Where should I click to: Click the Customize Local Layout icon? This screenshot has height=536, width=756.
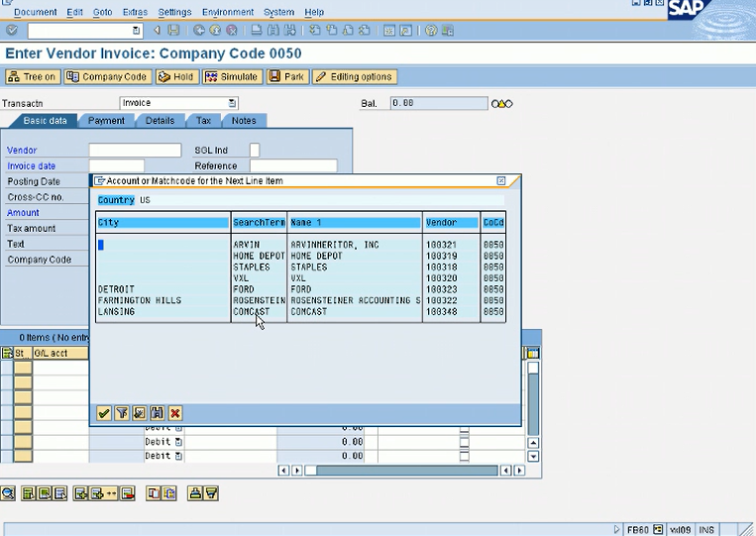(448, 31)
